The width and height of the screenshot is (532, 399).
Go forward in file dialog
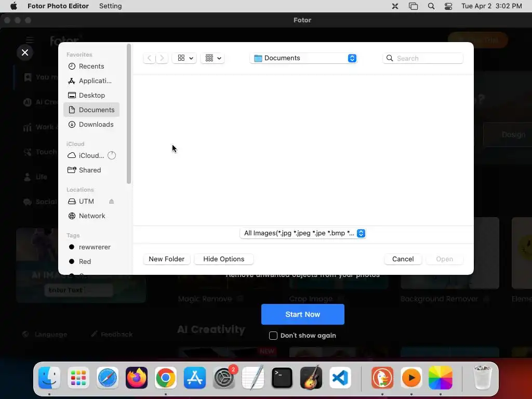pos(162,58)
